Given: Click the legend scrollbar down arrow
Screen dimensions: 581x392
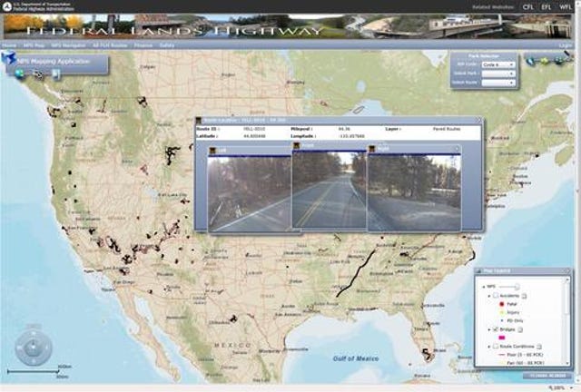Looking at the screenshot, I should click(x=566, y=363).
